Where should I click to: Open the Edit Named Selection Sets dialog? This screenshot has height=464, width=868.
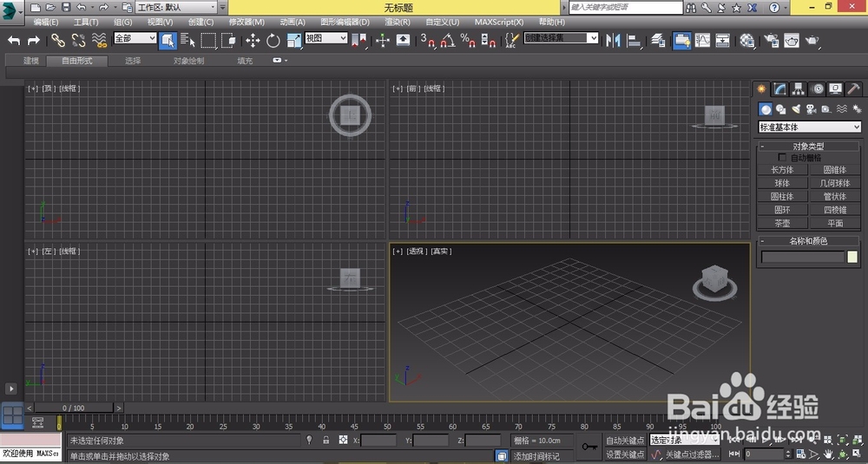512,40
